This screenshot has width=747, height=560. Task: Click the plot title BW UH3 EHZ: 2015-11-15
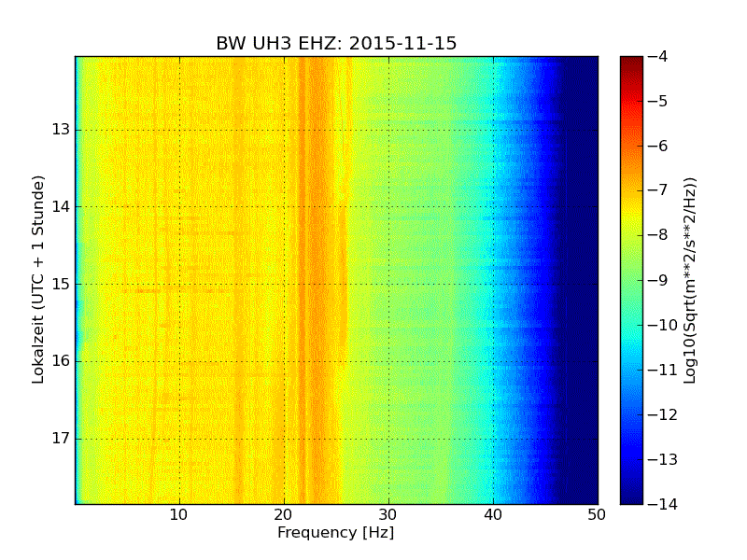pyautogui.click(x=336, y=43)
